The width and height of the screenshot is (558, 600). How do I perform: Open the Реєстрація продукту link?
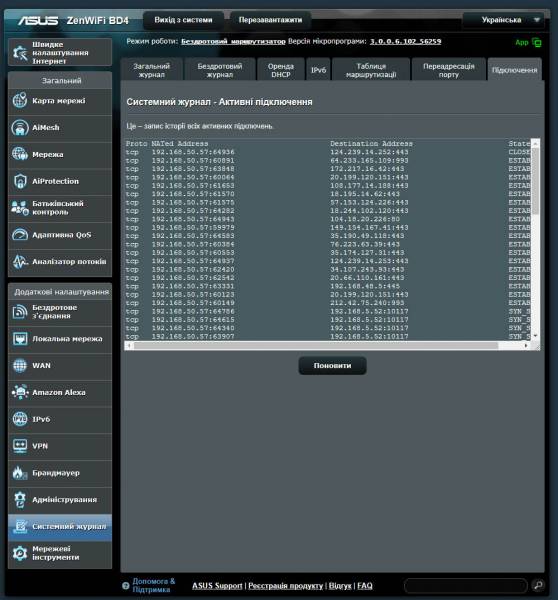tap(286, 585)
